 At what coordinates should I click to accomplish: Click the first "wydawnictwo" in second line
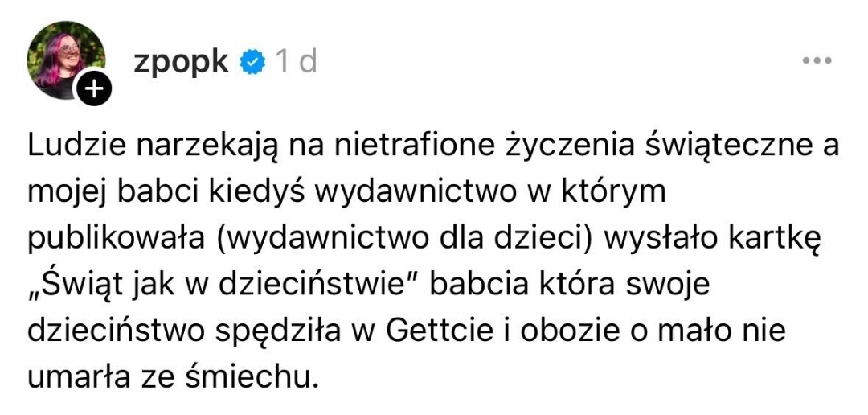pos(396,195)
